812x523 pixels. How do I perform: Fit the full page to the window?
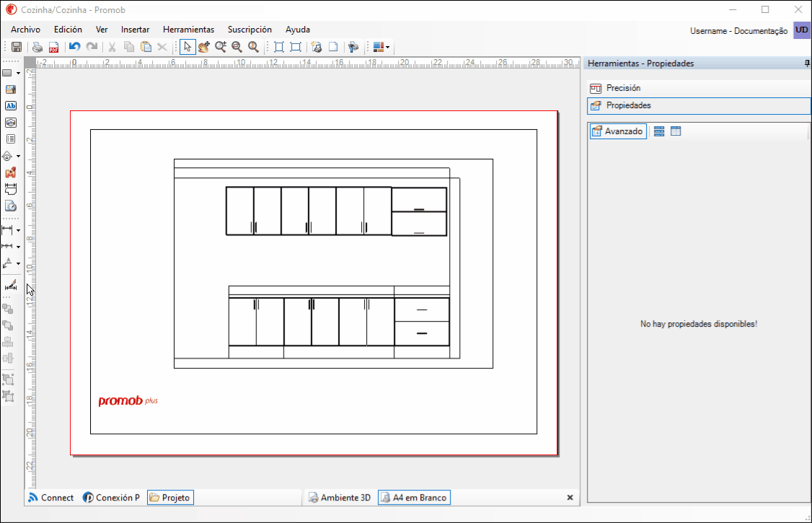pyautogui.click(x=278, y=47)
